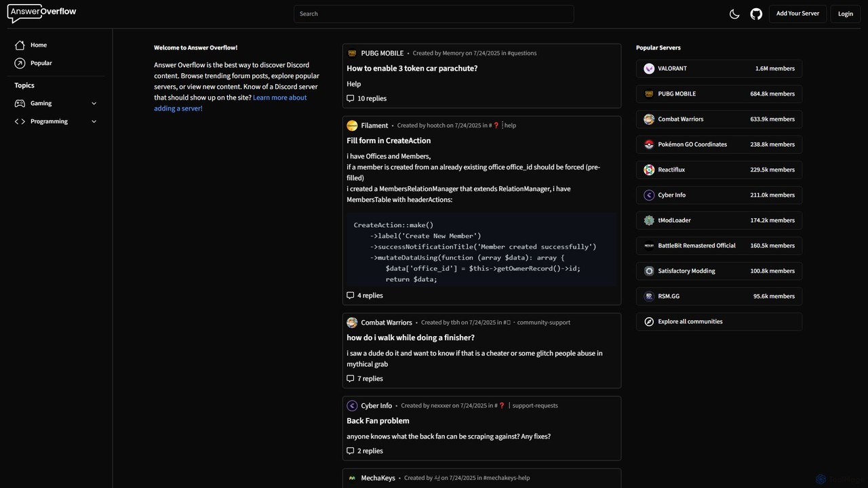
Task: Open VALORANT in Popular Servers
Action: pyautogui.click(x=719, y=68)
